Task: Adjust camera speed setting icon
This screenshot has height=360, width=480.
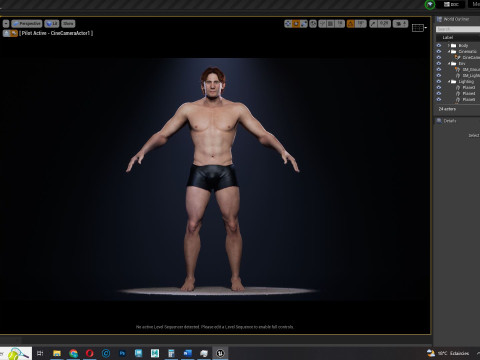Action: coord(400,24)
